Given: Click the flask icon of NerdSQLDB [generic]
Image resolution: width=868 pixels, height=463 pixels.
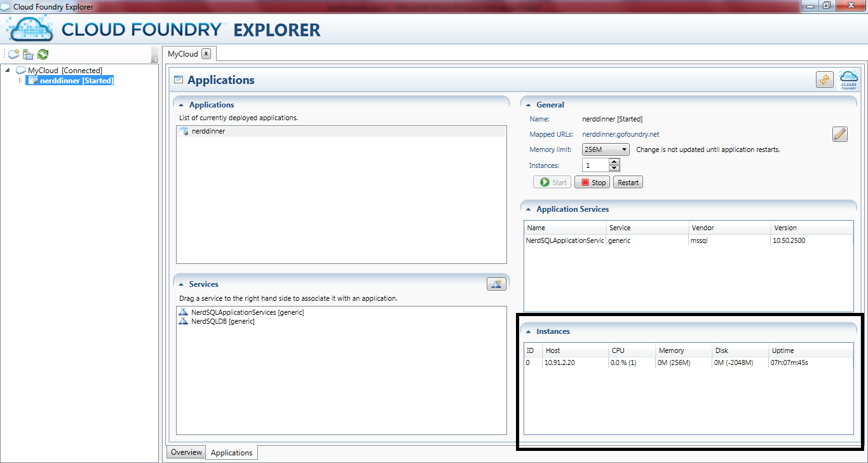Looking at the screenshot, I should (x=184, y=321).
